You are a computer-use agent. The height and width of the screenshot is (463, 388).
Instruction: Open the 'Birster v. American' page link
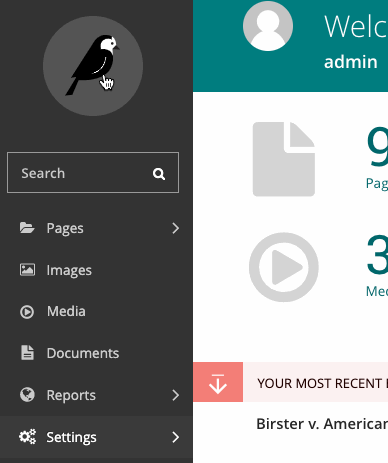click(x=322, y=424)
